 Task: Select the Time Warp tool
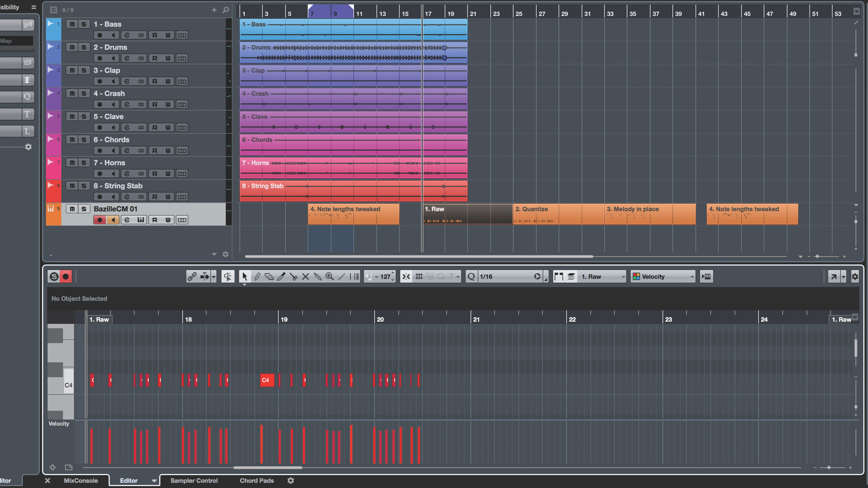[354, 277]
